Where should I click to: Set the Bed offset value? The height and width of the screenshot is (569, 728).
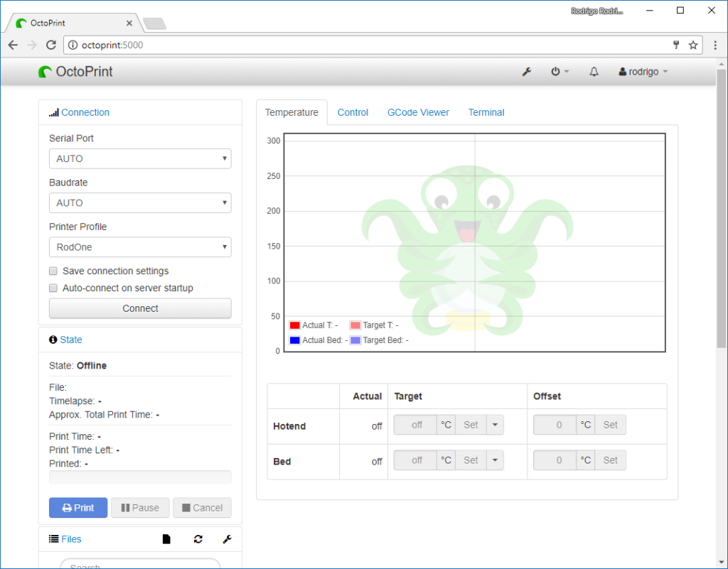click(610, 460)
